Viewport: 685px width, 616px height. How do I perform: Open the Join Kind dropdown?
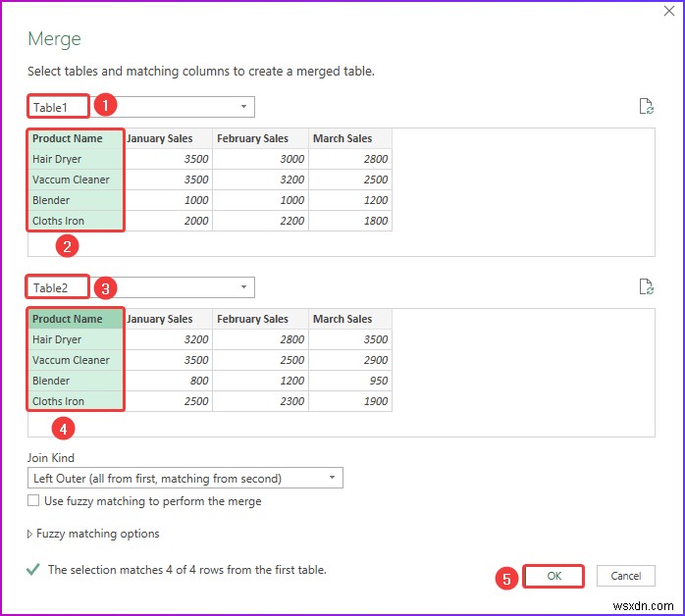pos(185,479)
